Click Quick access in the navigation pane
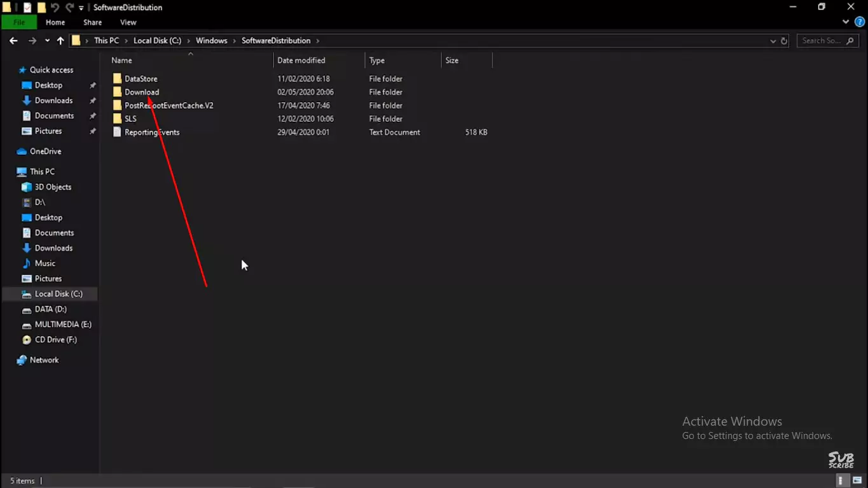Screen dimensions: 868x488 51,70
